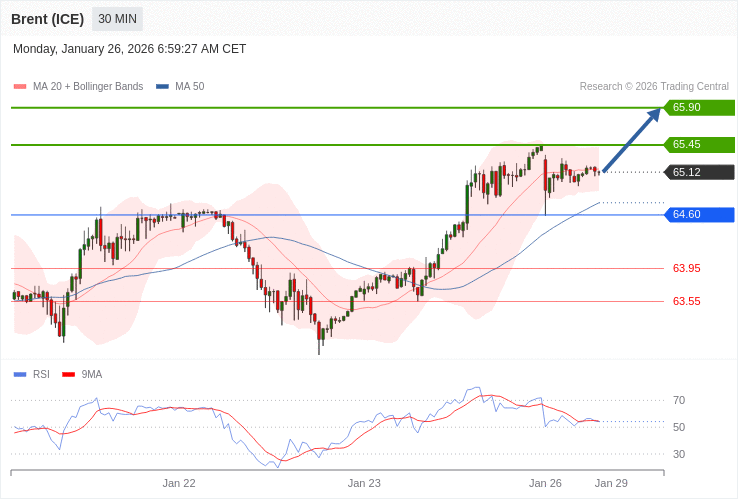Viewport: 738px width, 500px height.
Task: Click the Jan 26 date axis label
Action: click(545, 483)
